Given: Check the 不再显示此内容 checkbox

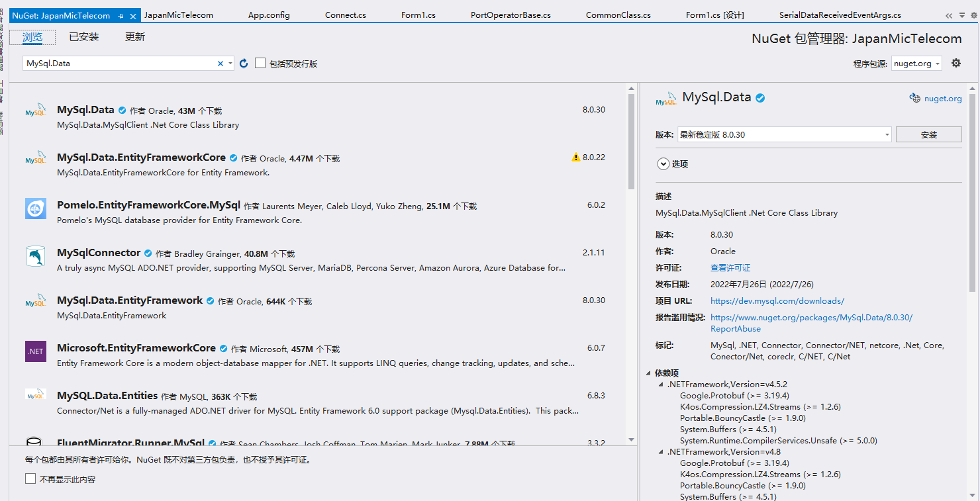Looking at the screenshot, I should coord(30,478).
